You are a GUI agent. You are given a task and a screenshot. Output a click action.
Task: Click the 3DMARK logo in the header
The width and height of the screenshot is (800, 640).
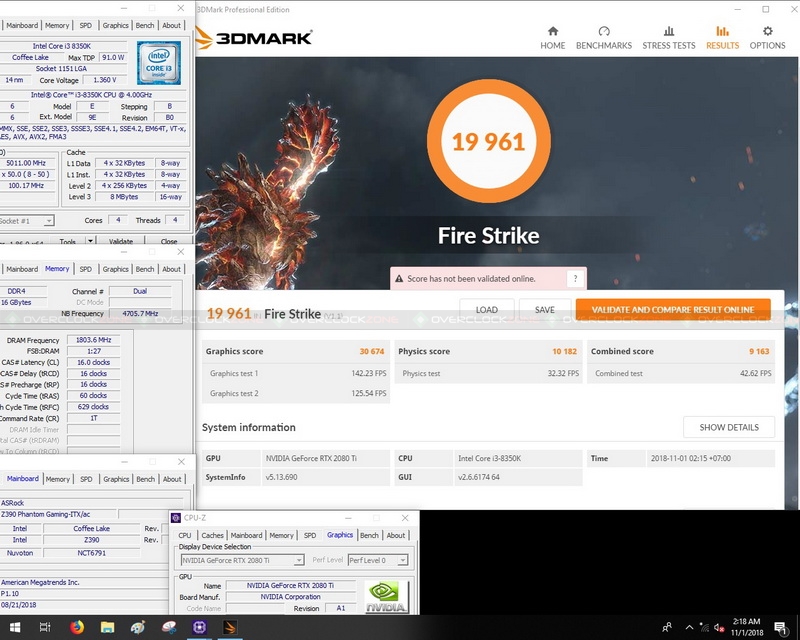[x=254, y=38]
